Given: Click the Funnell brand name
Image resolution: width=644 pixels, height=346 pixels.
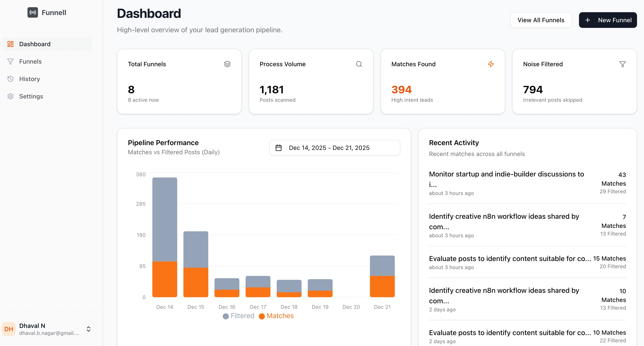Looking at the screenshot, I should pos(54,12).
